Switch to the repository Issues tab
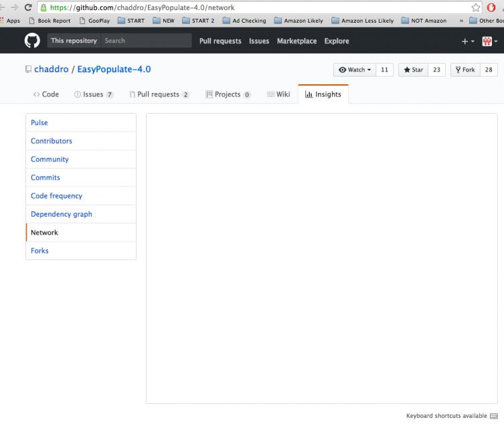This screenshot has height=428, width=504. point(94,94)
